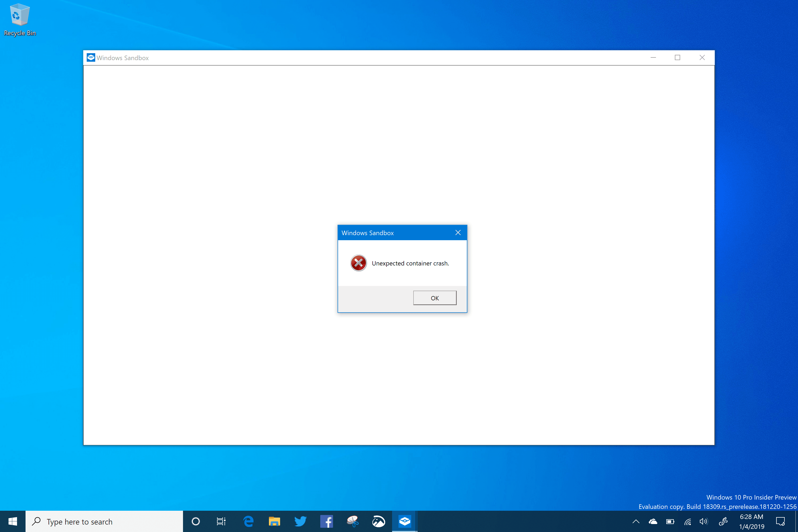This screenshot has height=532, width=798.
Task: Open the Facebook app on the taskbar
Action: pyautogui.click(x=326, y=521)
